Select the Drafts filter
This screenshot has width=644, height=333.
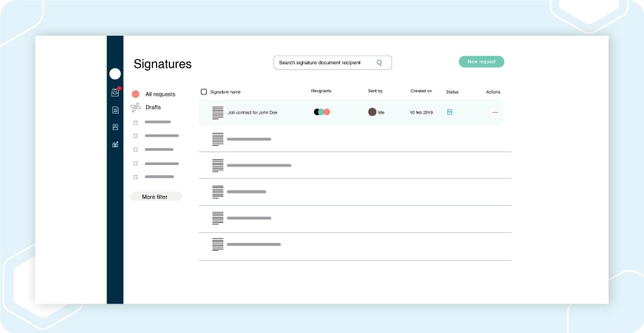[153, 107]
